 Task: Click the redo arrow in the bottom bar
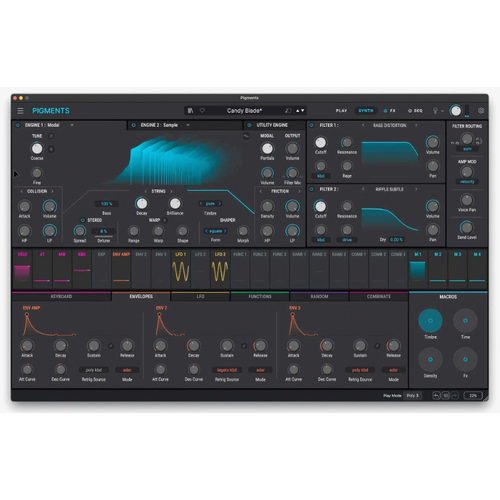pos(455,395)
